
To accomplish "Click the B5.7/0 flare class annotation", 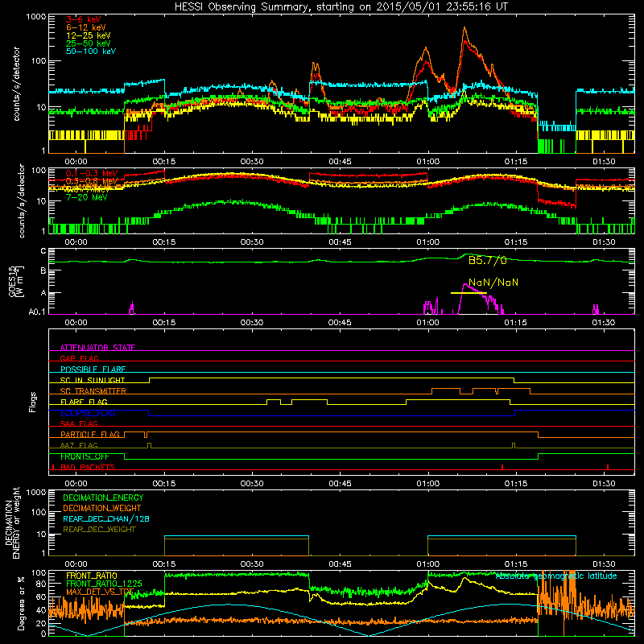I will [x=488, y=260].
